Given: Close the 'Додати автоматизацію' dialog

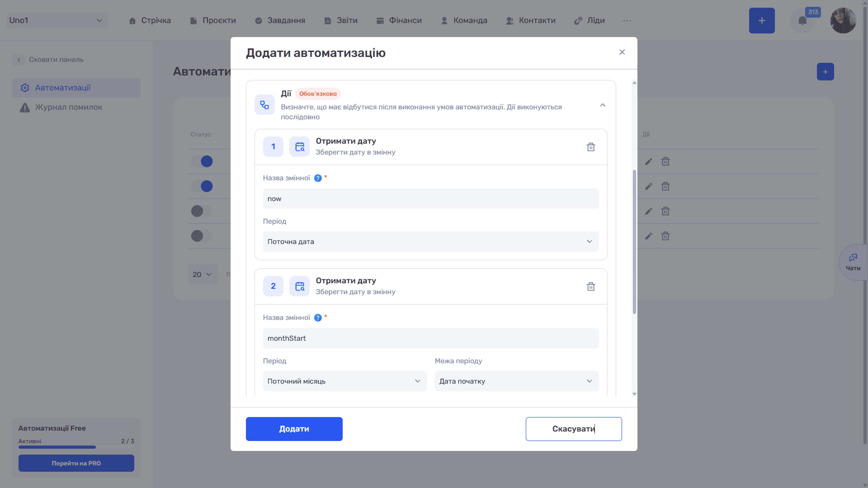Looking at the screenshot, I should (x=622, y=52).
